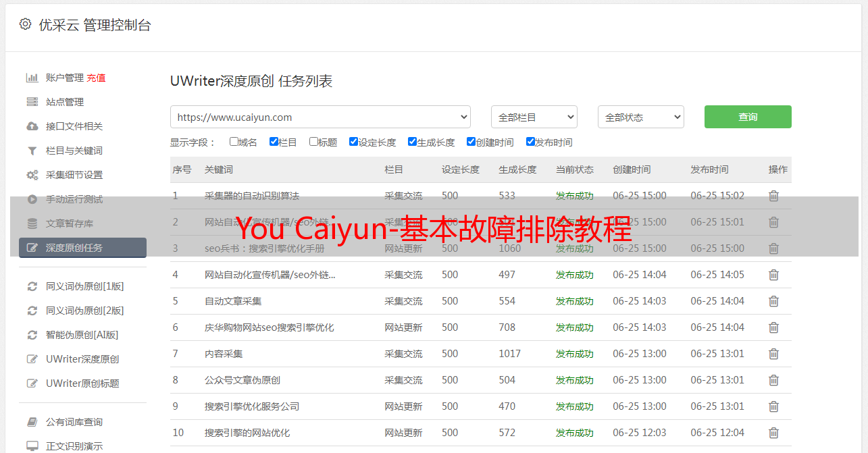This screenshot has width=868, height=453.
Task: Click keyword 内容采集 in row 7
Action: point(224,354)
